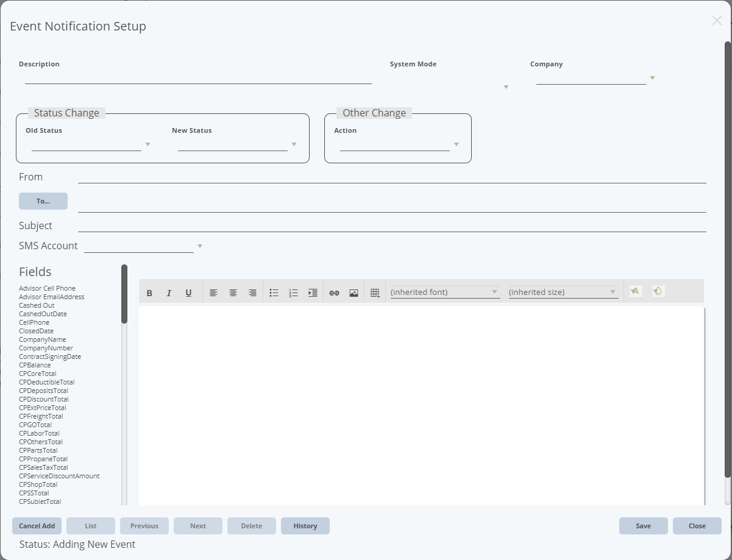Click the Close button
The height and width of the screenshot is (560, 732).
[x=697, y=526]
